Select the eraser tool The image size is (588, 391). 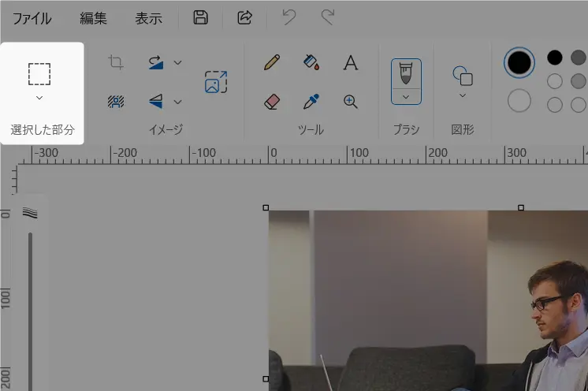pyautogui.click(x=271, y=102)
